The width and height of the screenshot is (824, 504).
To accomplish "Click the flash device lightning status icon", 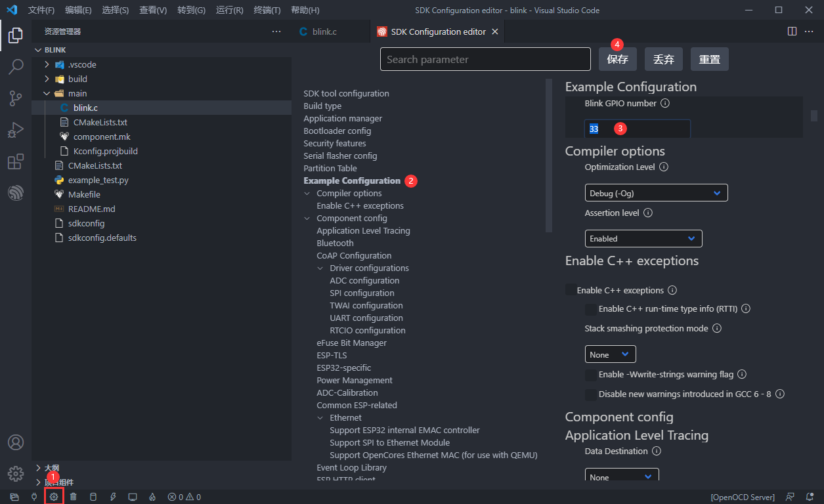I will pyautogui.click(x=113, y=497).
